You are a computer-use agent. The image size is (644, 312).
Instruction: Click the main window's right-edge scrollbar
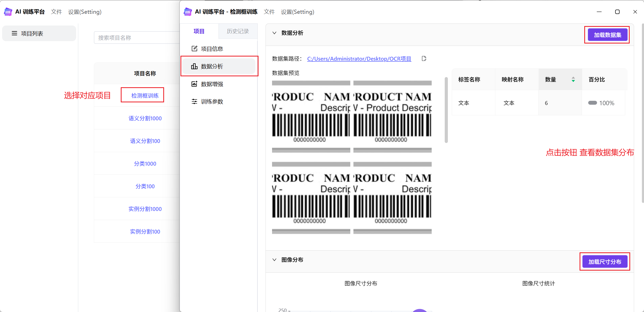(643, 113)
